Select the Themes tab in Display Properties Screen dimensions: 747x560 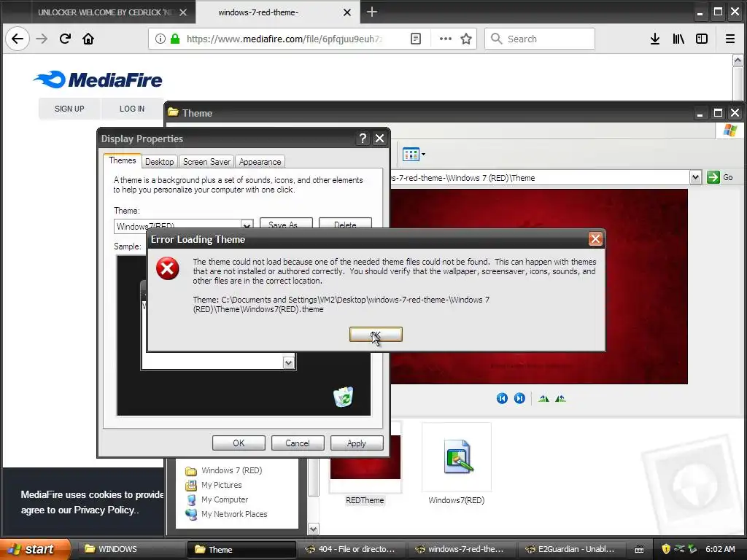[x=123, y=160]
